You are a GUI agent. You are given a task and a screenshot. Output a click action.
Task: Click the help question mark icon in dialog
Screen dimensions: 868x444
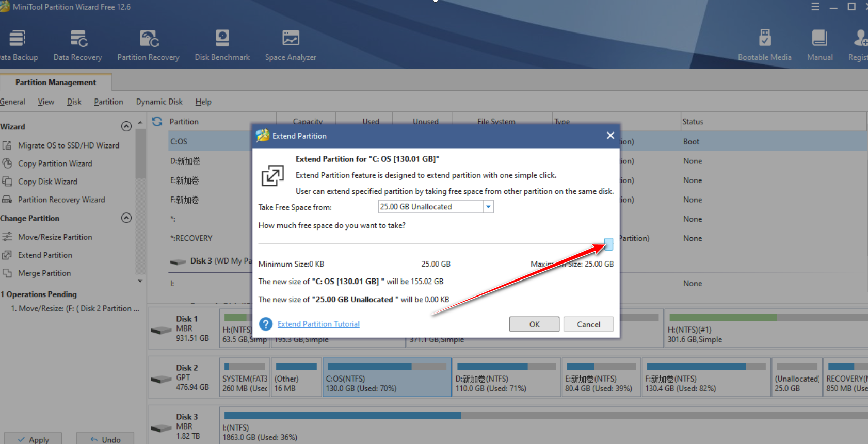point(266,324)
